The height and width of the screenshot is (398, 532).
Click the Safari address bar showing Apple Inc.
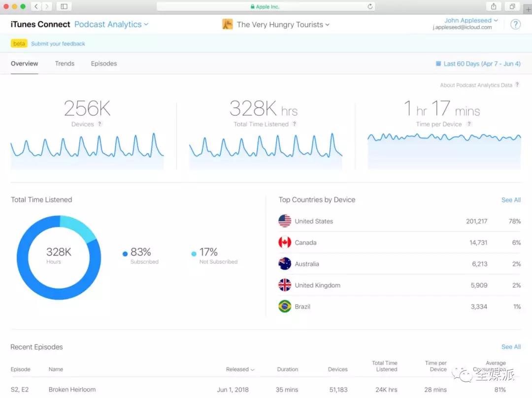click(x=266, y=6)
